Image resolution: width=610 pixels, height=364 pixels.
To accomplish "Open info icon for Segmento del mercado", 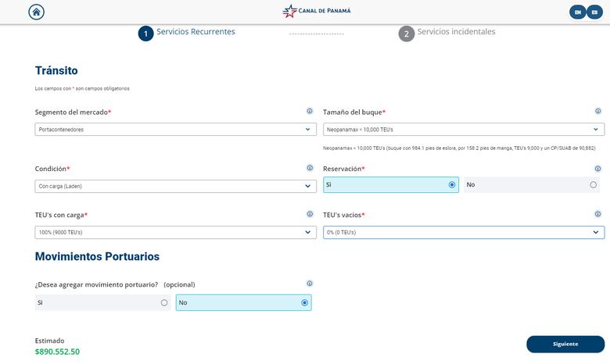I will [x=310, y=111].
